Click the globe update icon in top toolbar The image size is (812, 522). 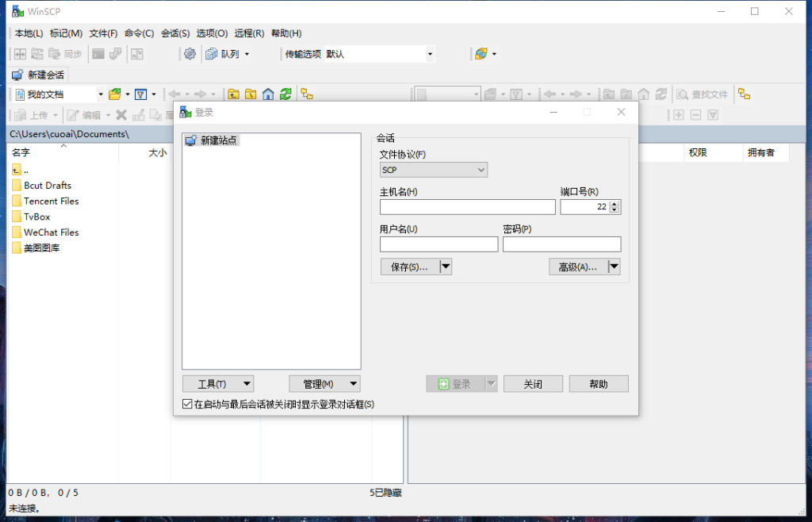pos(481,54)
